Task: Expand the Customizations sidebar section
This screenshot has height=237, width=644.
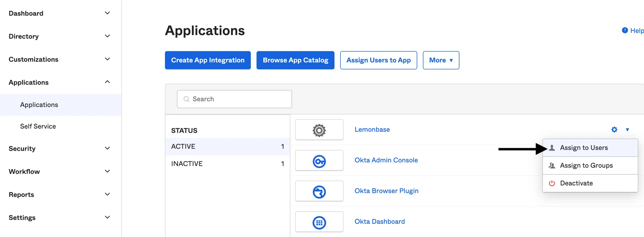Action: [x=108, y=59]
